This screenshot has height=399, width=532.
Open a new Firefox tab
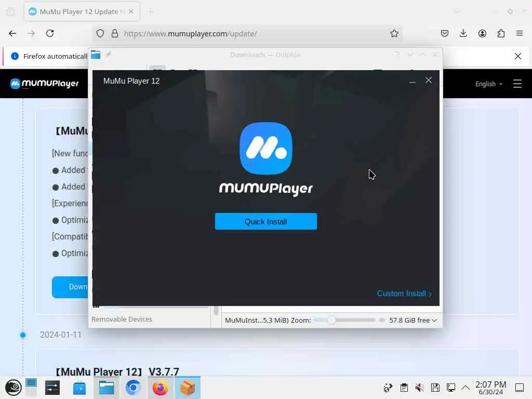[151, 11]
